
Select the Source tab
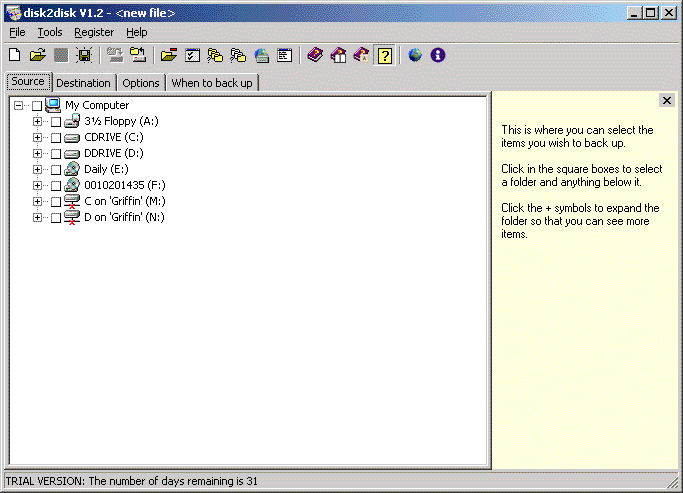point(28,81)
